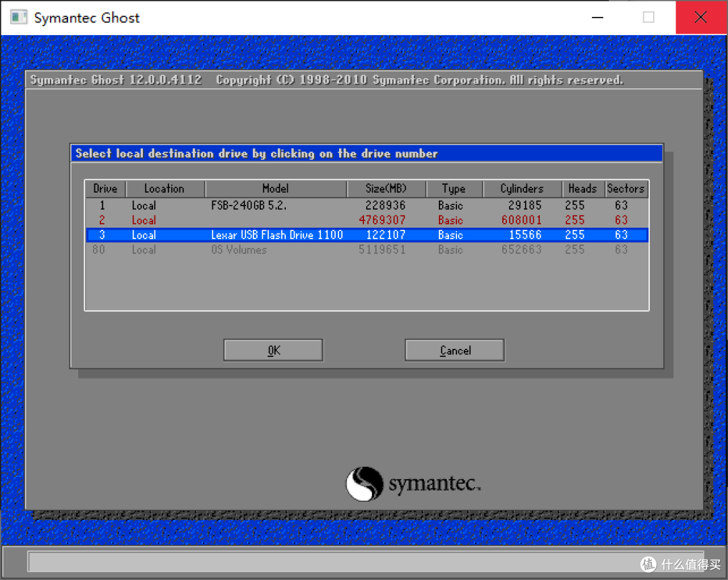Close the Symantec Ghost window

pyautogui.click(x=700, y=18)
